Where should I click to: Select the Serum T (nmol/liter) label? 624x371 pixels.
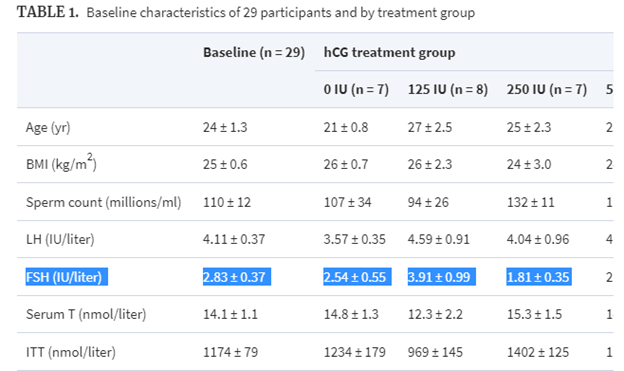[x=86, y=314]
